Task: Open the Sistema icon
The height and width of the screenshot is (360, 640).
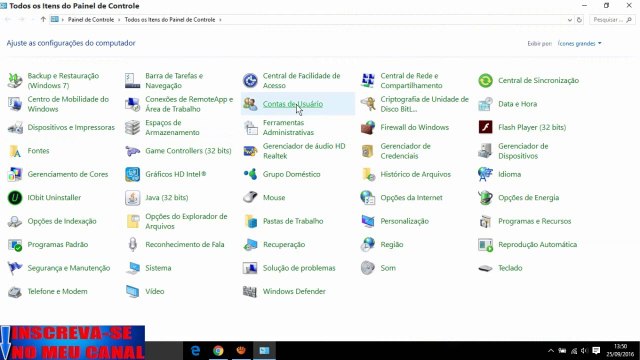Action: click(133, 268)
